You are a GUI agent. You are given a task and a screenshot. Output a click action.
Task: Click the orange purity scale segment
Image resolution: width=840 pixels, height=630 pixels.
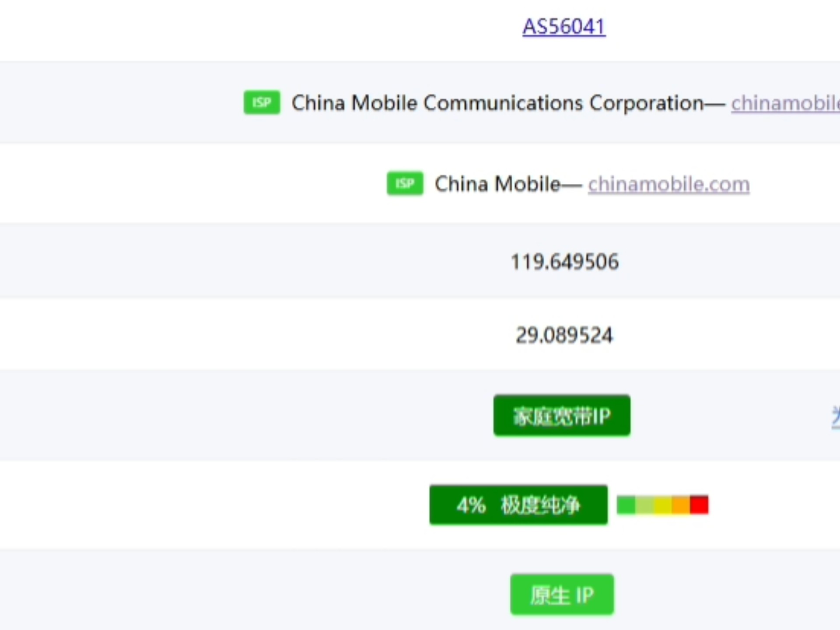click(x=681, y=504)
